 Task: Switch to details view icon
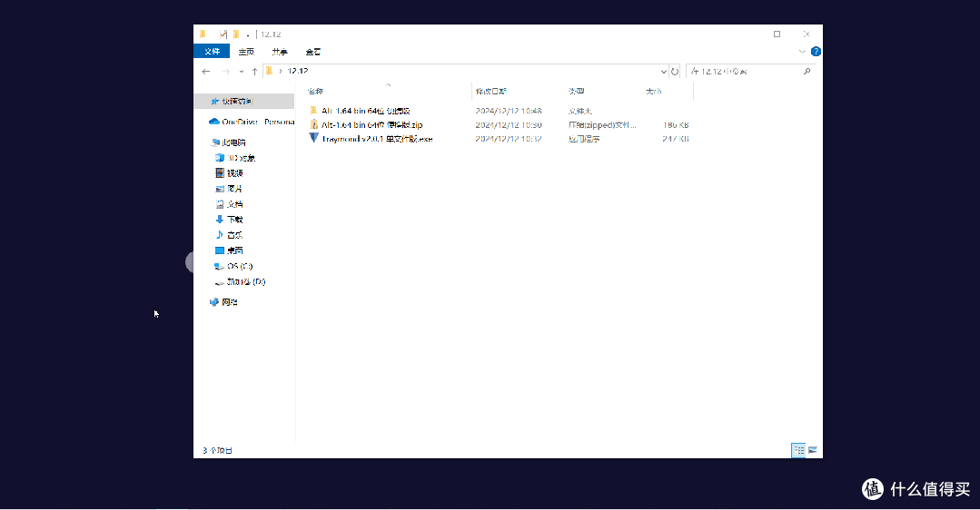pos(798,450)
